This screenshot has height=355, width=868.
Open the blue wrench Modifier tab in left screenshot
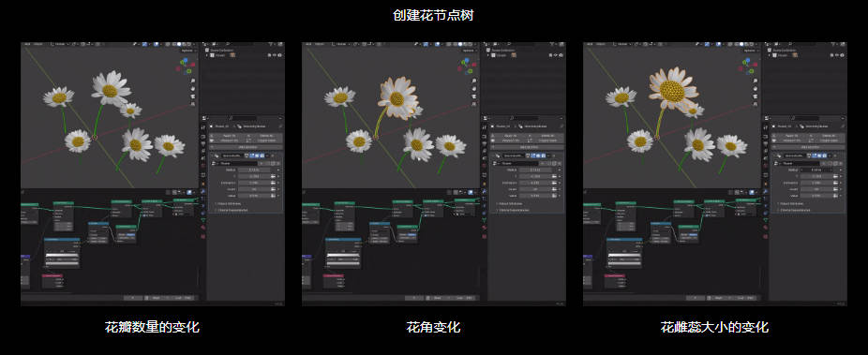[x=203, y=191]
